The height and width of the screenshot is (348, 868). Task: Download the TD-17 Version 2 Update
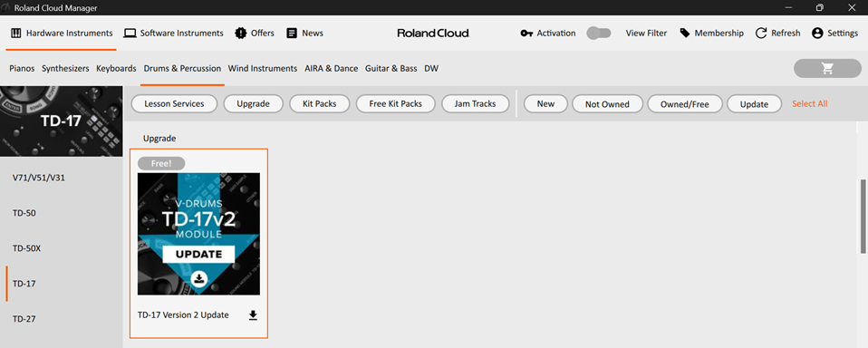(253, 314)
